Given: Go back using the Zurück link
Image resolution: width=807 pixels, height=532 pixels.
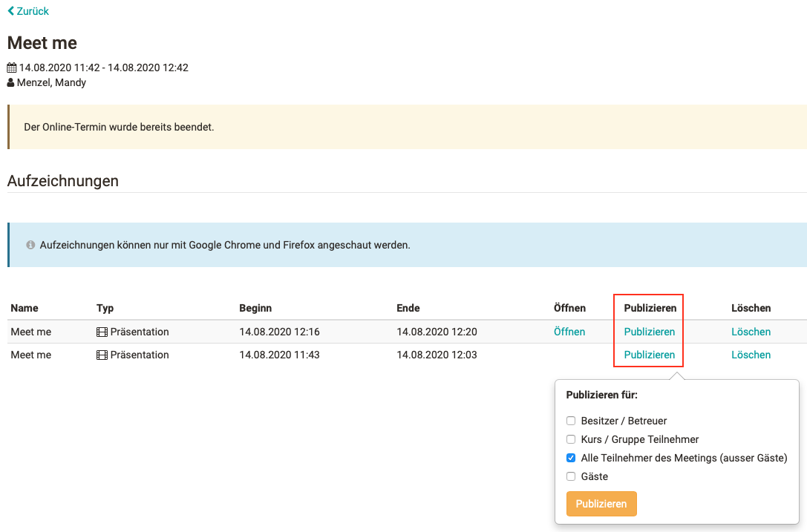Looking at the screenshot, I should tap(33, 11).
